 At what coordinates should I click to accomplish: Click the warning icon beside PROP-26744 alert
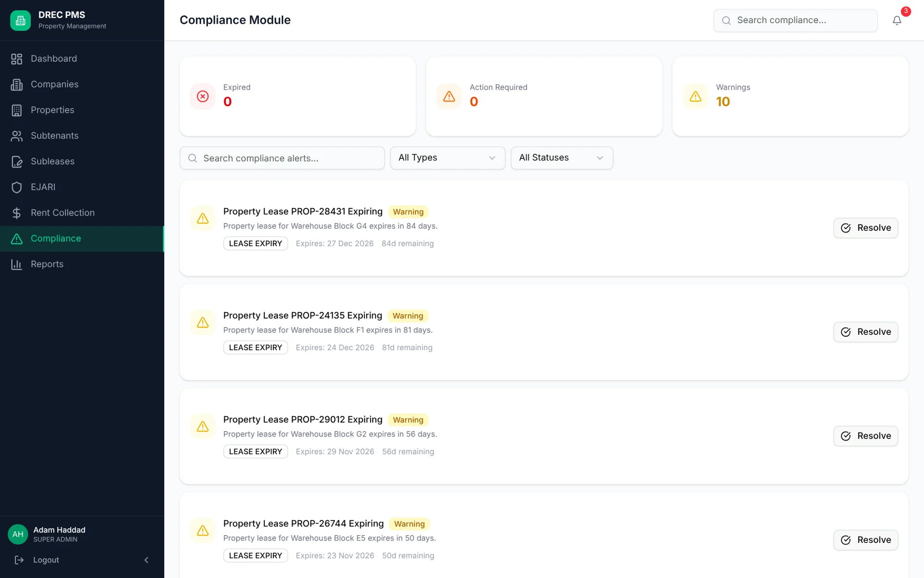[203, 530]
